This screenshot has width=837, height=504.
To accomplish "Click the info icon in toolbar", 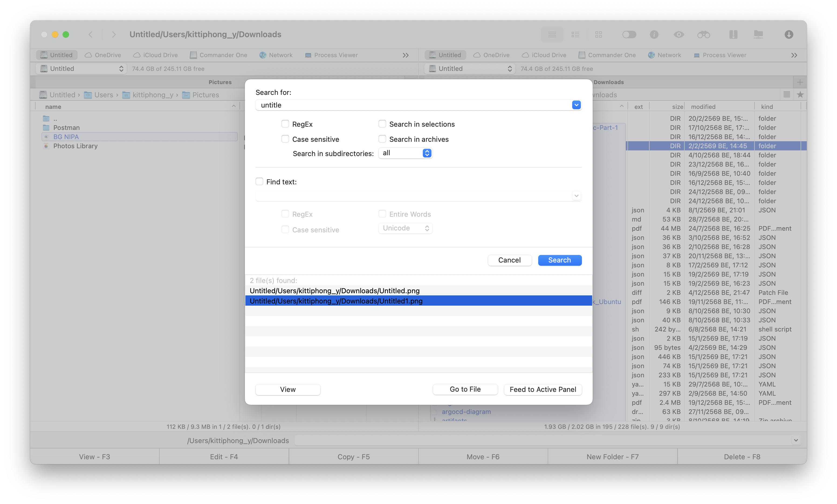I will coord(654,34).
